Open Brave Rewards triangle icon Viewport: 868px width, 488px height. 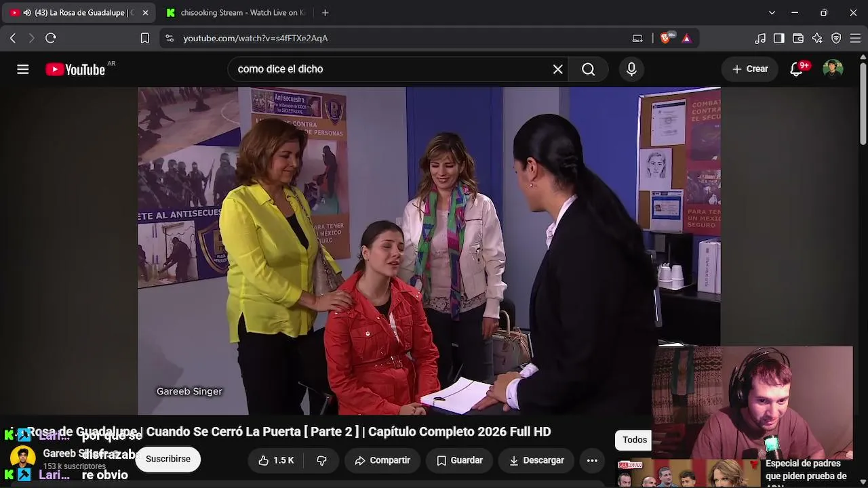pyautogui.click(x=686, y=38)
